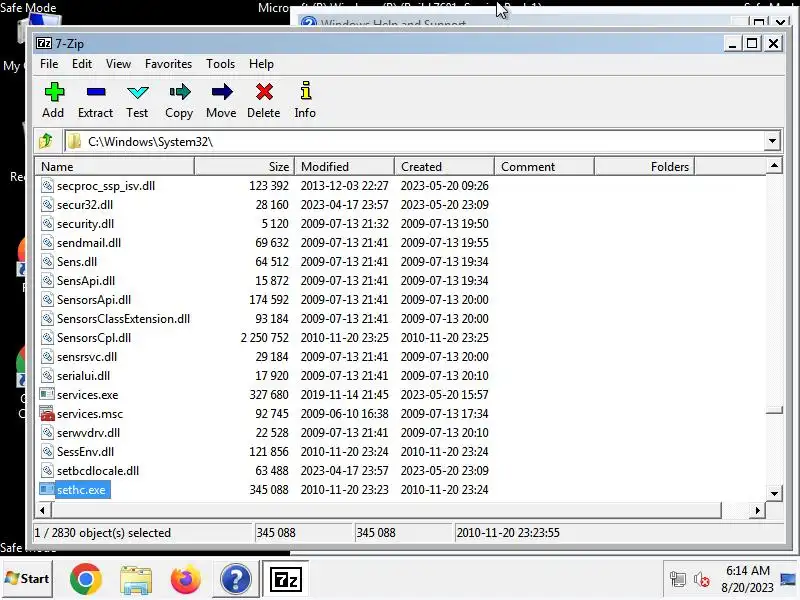
Task: Select the security.dll file
Action: tap(85, 223)
